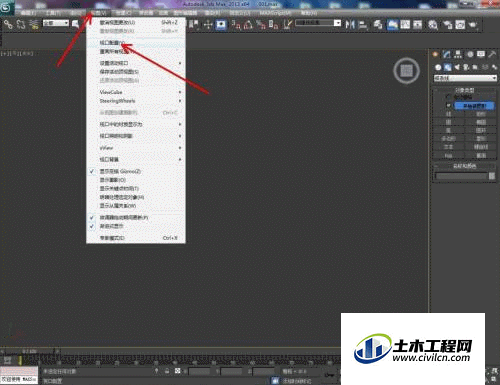Open the selection filter dropdown in toolbar
The image size is (500, 385).
tap(56, 23)
